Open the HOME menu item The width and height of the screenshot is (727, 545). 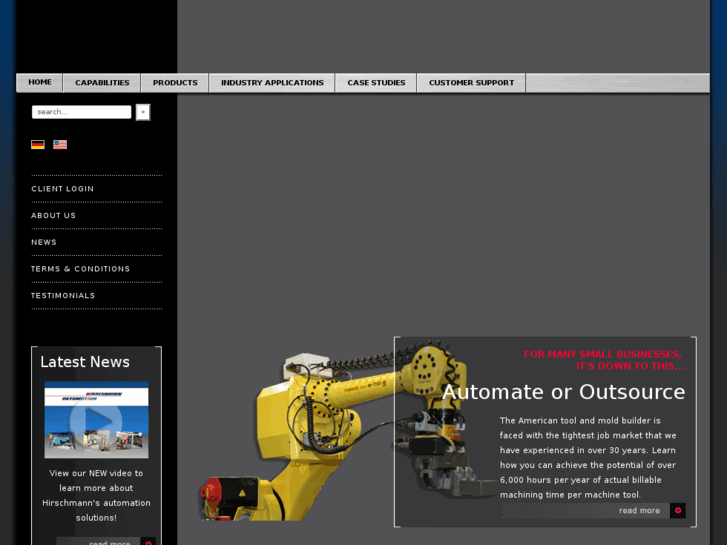(39, 83)
